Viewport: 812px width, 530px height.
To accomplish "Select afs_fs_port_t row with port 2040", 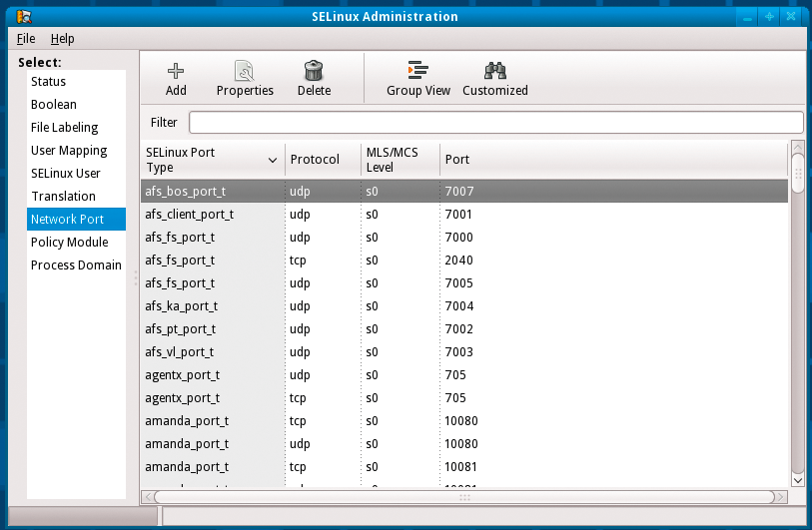I will 464,260.
